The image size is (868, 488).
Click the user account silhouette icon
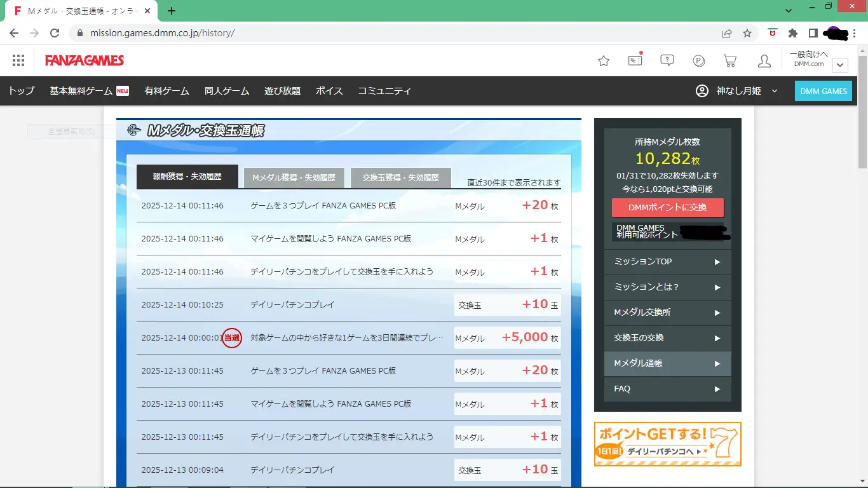[764, 61]
